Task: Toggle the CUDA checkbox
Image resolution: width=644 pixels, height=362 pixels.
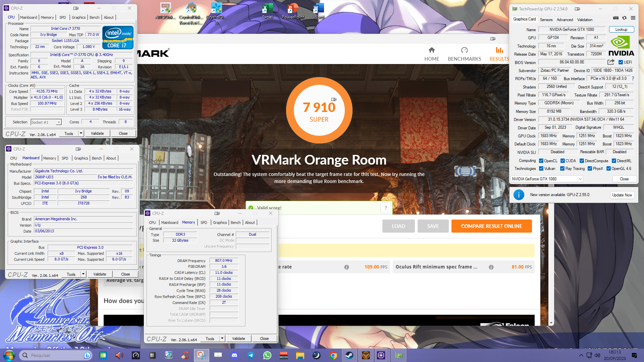Action: 562,161
